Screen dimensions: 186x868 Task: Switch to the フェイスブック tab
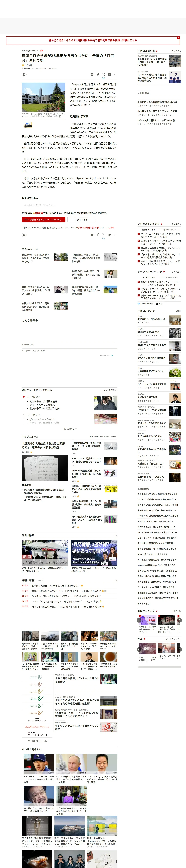[x=148, y=278]
